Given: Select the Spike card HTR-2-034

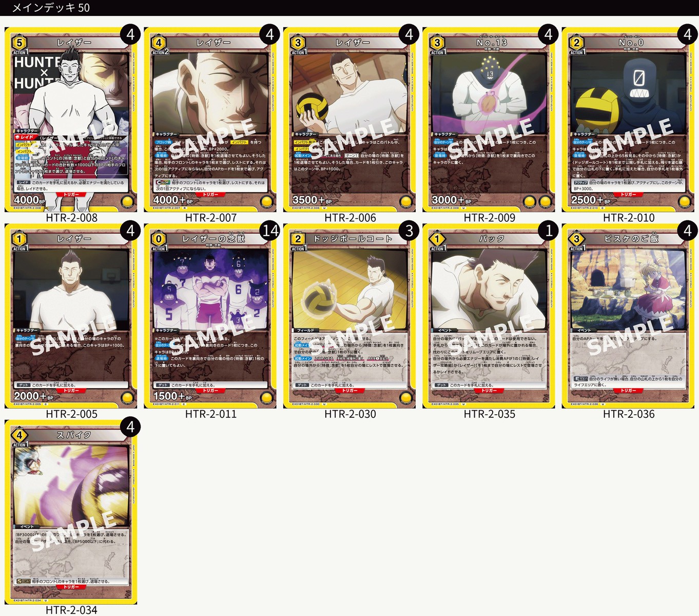Looking at the screenshot, I should pyautogui.click(x=71, y=512).
